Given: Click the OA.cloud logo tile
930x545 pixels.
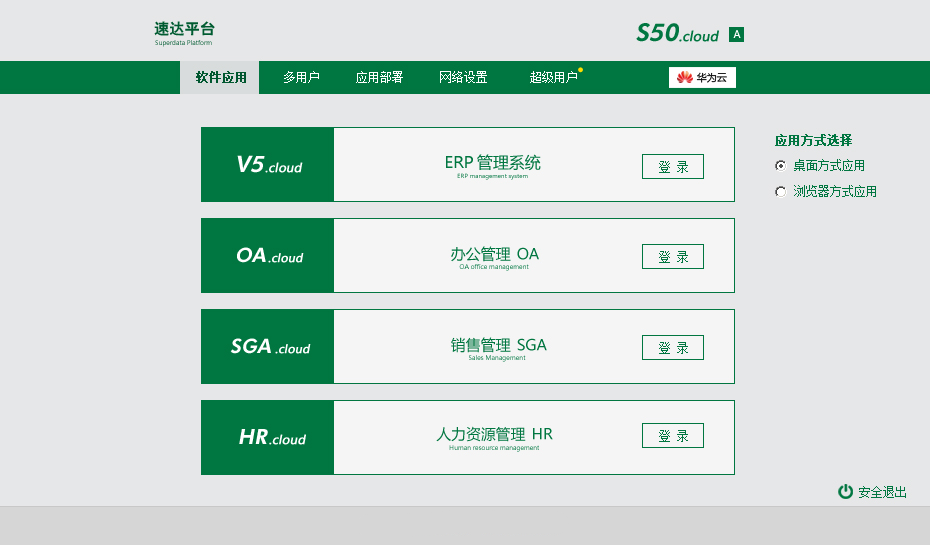Looking at the screenshot, I should [267, 256].
